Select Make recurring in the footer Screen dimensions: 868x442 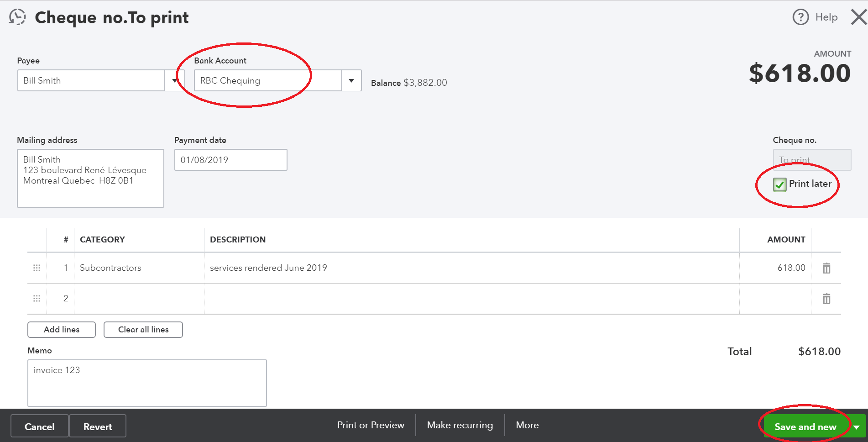click(x=460, y=425)
